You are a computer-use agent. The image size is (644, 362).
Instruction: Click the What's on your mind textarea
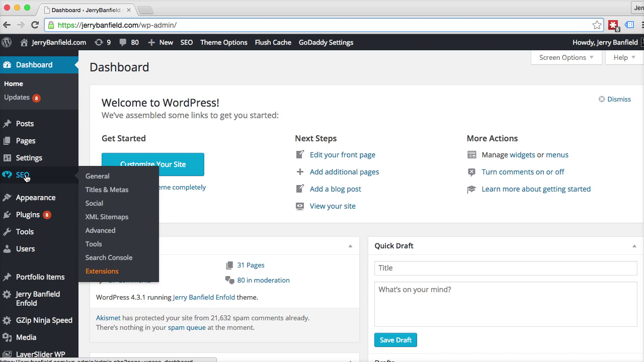(x=506, y=304)
